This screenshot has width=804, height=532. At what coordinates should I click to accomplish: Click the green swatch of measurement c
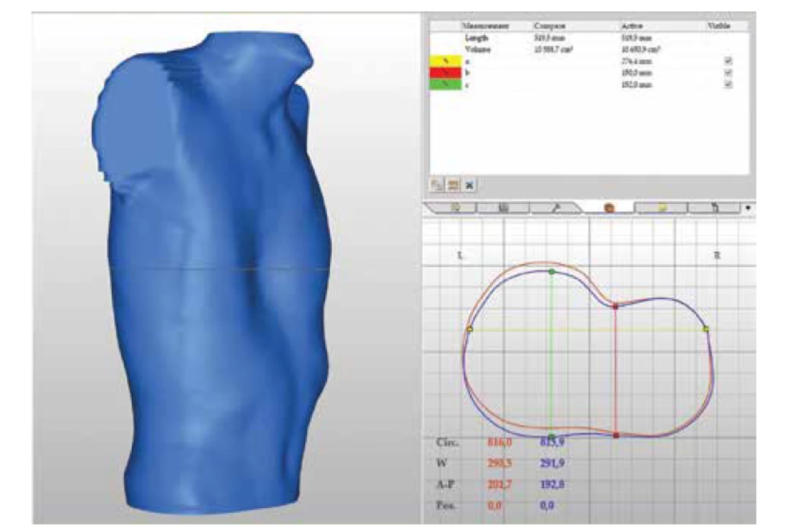446,84
